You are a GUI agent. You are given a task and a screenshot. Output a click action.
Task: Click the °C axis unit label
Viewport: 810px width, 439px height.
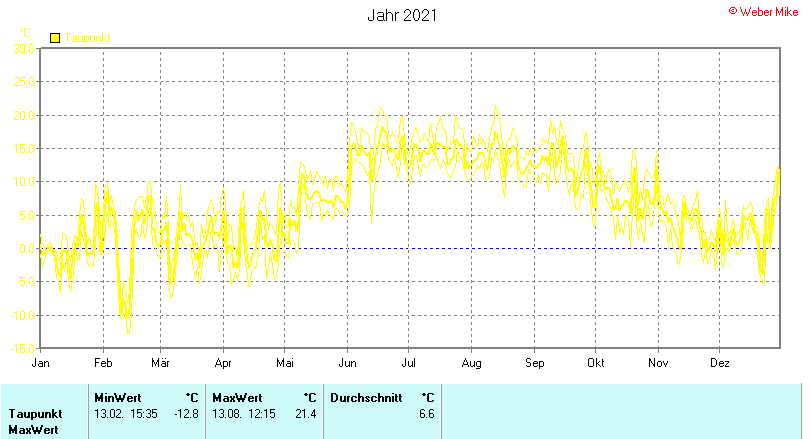pyautogui.click(x=25, y=33)
